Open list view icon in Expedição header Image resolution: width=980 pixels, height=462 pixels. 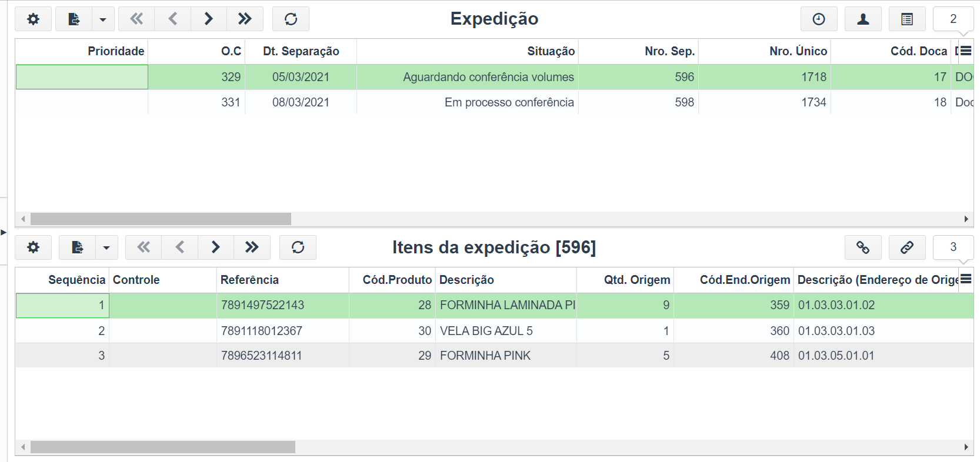[907, 19]
